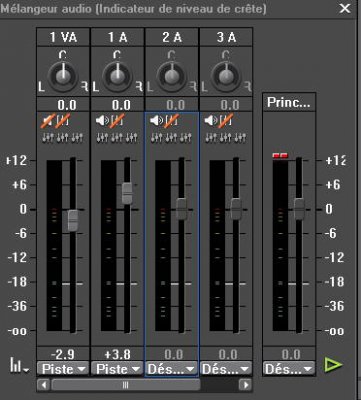Click the pan knob of track 2 A
The width and height of the screenshot is (361, 400).
tap(172, 76)
